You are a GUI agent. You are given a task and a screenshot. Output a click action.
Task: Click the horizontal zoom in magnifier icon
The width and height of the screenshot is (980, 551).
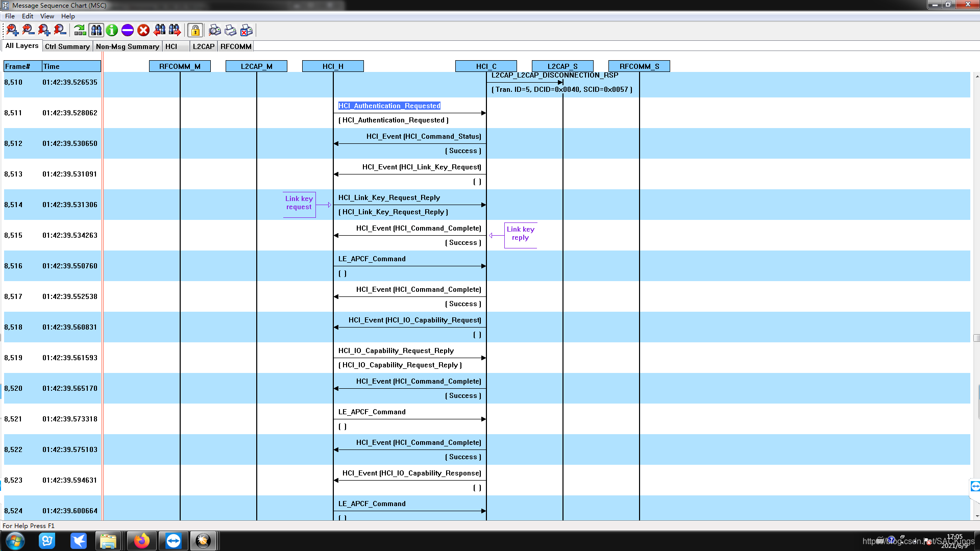(x=12, y=30)
